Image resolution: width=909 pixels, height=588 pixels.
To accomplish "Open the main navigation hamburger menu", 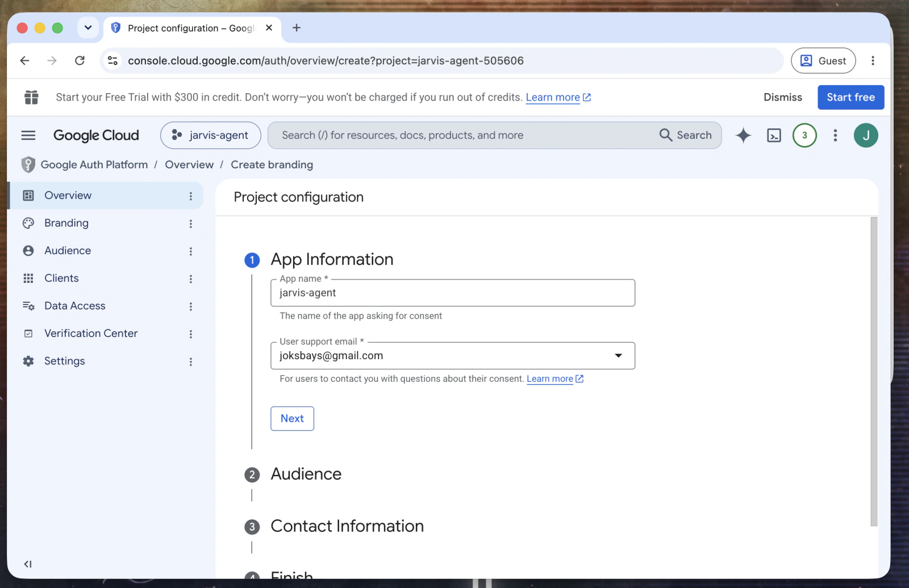I will point(28,135).
